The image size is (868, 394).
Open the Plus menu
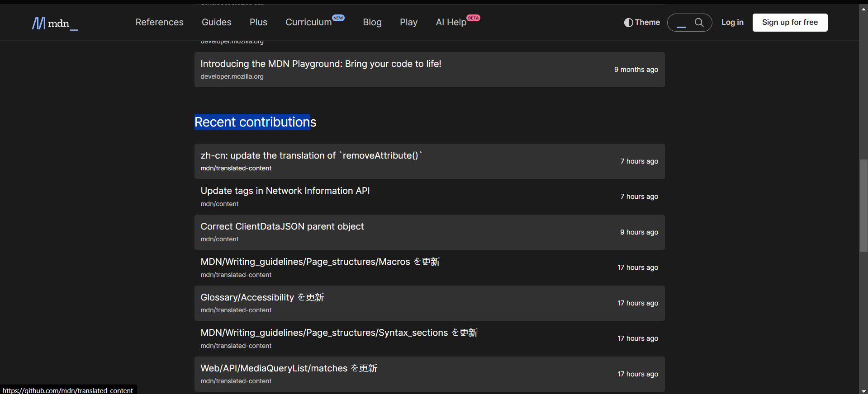(x=258, y=23)
